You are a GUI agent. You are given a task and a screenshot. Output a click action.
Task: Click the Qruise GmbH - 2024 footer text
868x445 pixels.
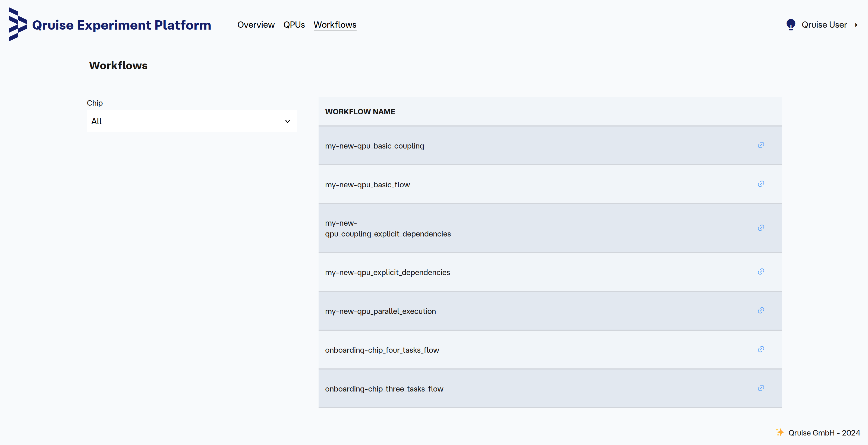pos(824,433)
